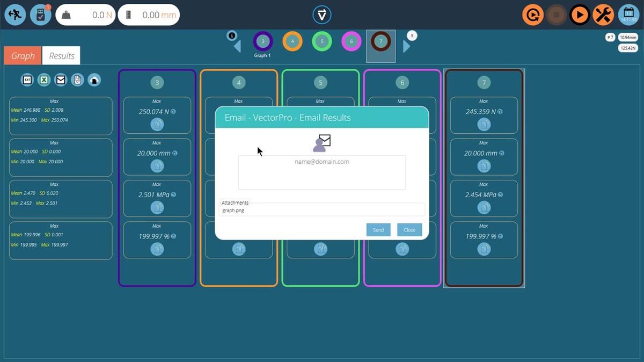Click sample 7 column header number

click(x=484, y=82)
